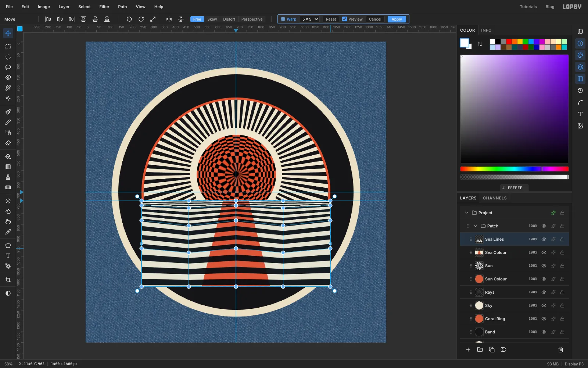Hide the Sea Lines layer

pyautogui.click(x=544, y=239)
